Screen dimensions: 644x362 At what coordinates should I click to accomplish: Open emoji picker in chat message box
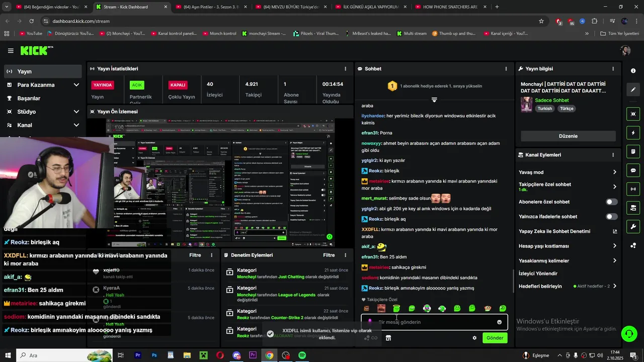point(499,322)
